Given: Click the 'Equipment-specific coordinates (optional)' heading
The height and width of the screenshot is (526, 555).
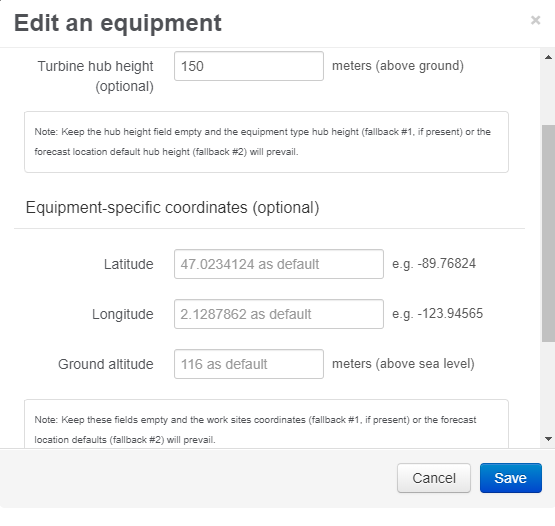Looking at the screenshot, I should click(x=172, y=207).
